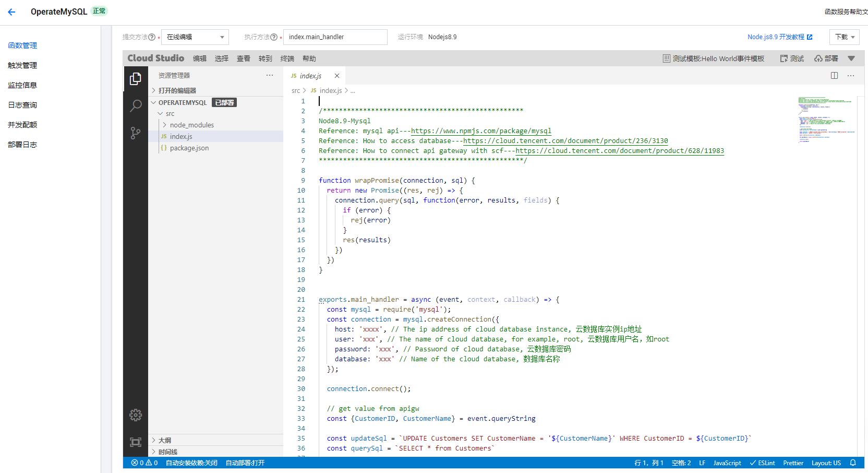Open the 下载 download dropdown
Viewport: 868px width, 473px height.
pos(845,37)
